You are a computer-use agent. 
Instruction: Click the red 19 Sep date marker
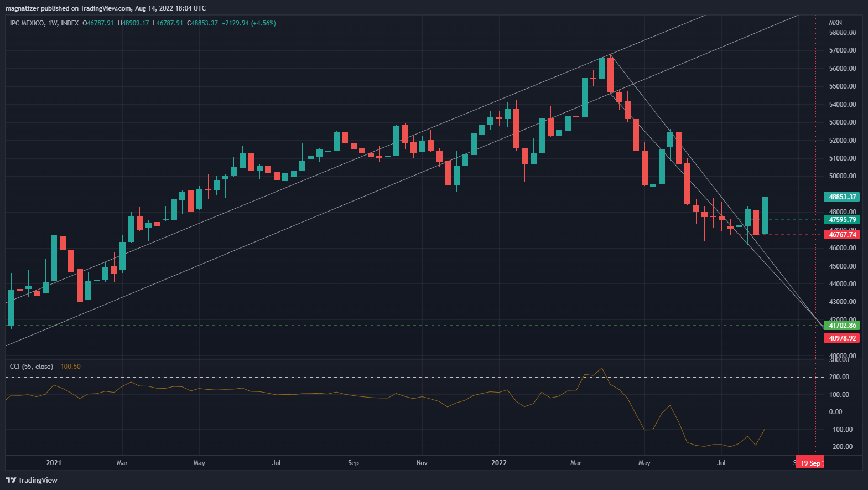coord(810,463)
